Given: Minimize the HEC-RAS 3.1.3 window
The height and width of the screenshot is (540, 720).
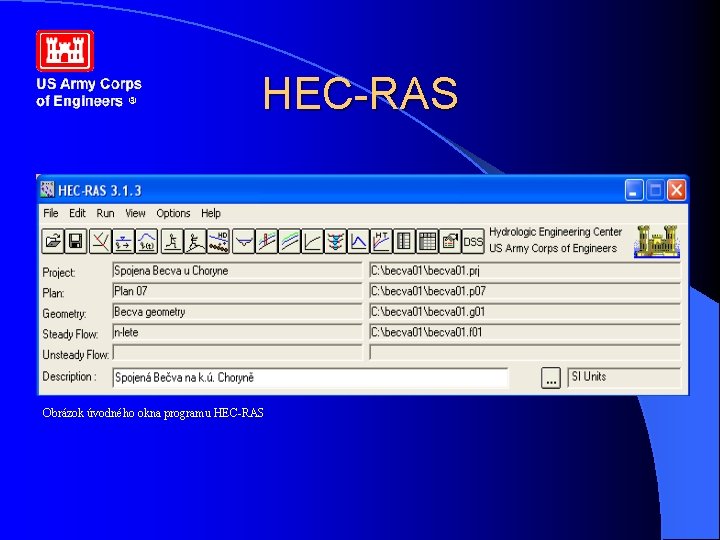Looking at the screenshot, I should point(634,190).
